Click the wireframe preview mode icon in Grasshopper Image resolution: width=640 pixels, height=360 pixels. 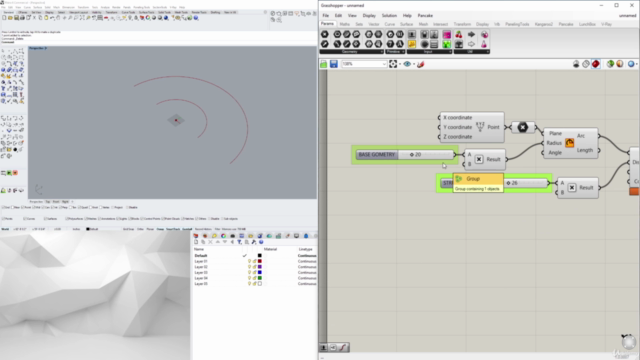click(x=586, y=64)
